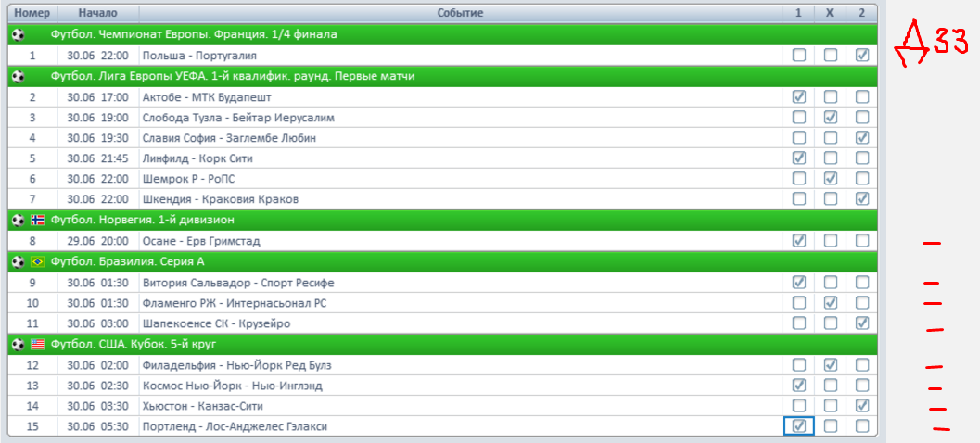The width and height of the screenshot is (980, 443).
Task: Select the Портленд - Лос-Анджелес Гэлакси event
Action: (235, 426)
